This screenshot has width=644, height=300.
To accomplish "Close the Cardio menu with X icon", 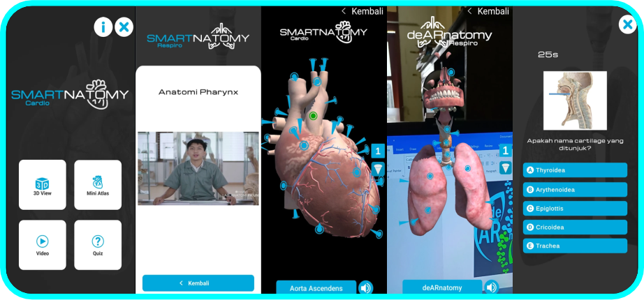I will [124, 27].
